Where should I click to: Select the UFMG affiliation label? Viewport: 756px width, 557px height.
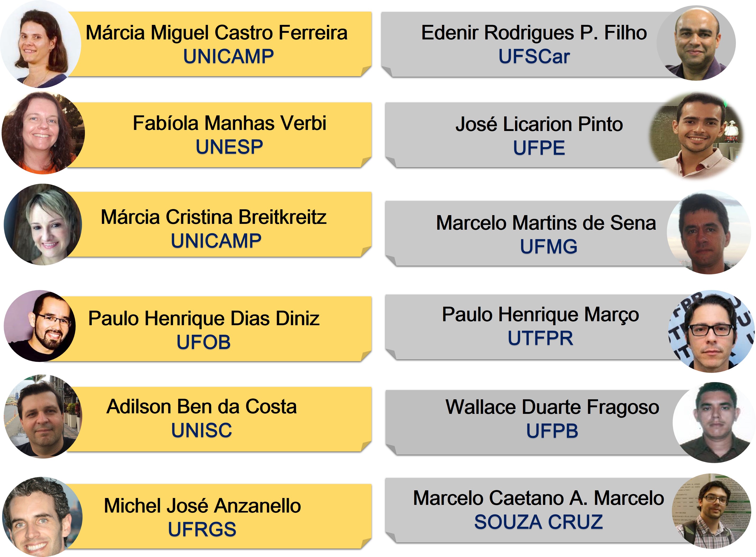click(548, 246)
